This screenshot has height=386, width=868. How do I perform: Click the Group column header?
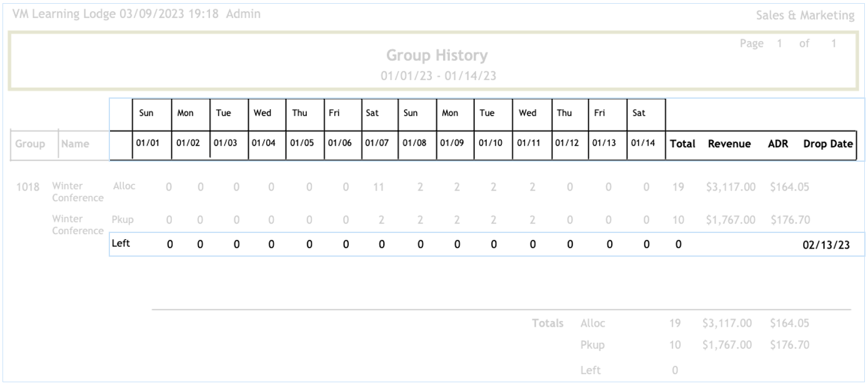[x=30, y=144]
